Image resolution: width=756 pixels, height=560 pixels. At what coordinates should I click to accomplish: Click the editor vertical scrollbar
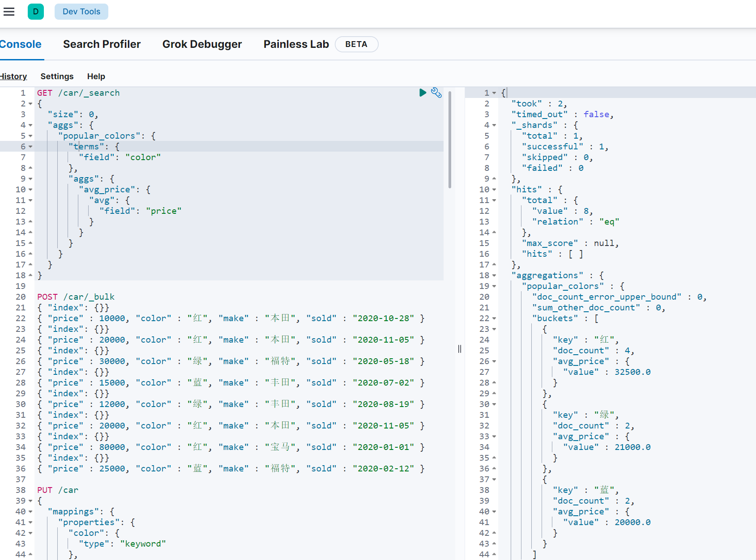(449, 140)
